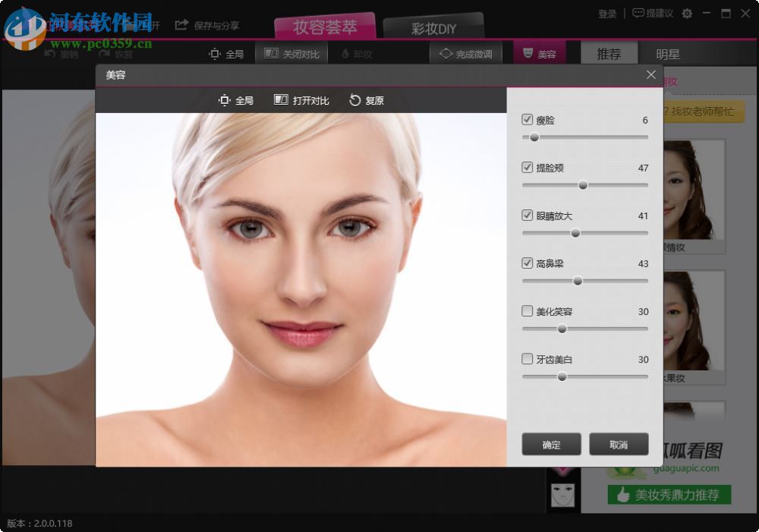Select the 全局 view icon in the dialog
Screen dimensions: 759x532
224,99
